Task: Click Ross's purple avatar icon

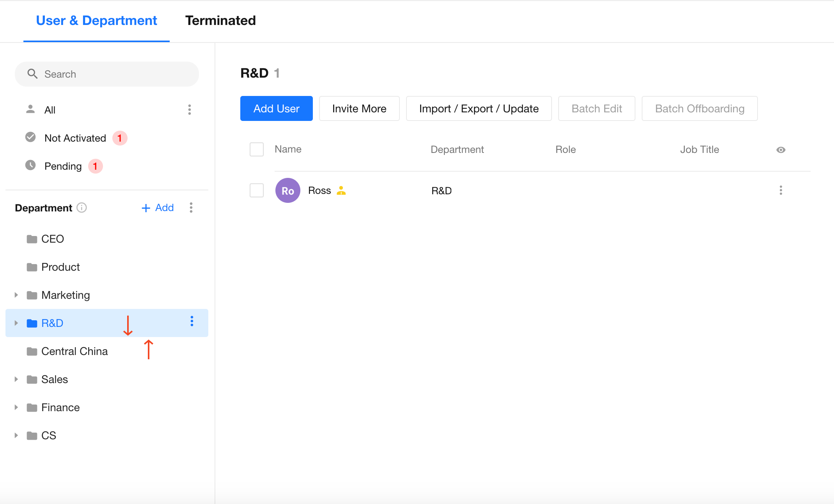Action: click(287, 190)
